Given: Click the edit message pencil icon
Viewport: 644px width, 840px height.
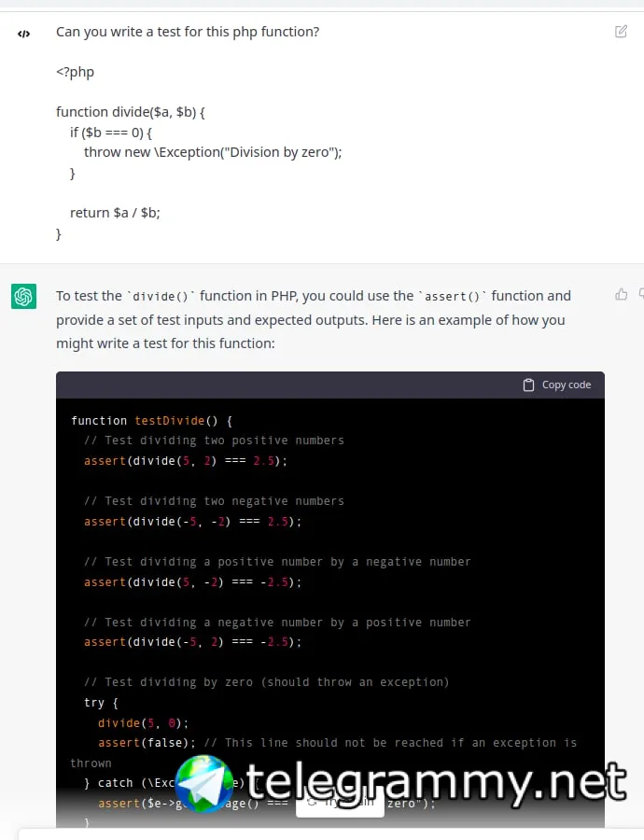Looking at the screenshot, I should coord(621,32).
